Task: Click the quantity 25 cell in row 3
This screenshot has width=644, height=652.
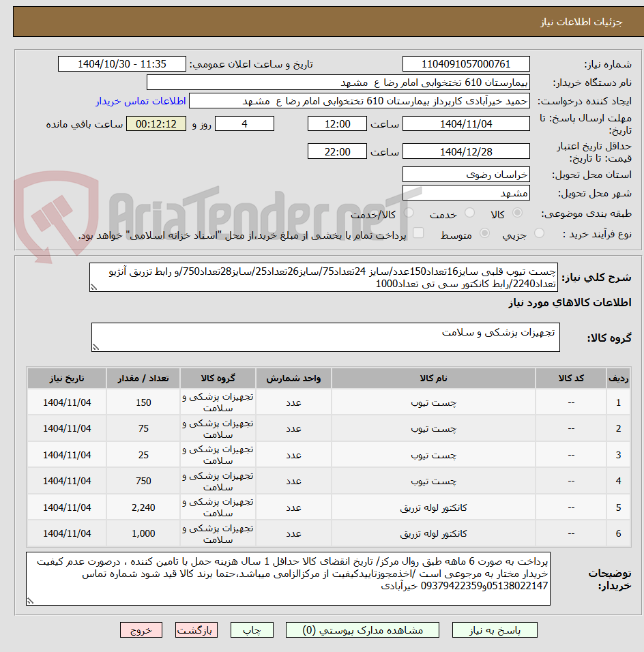Action: point(143,455)
